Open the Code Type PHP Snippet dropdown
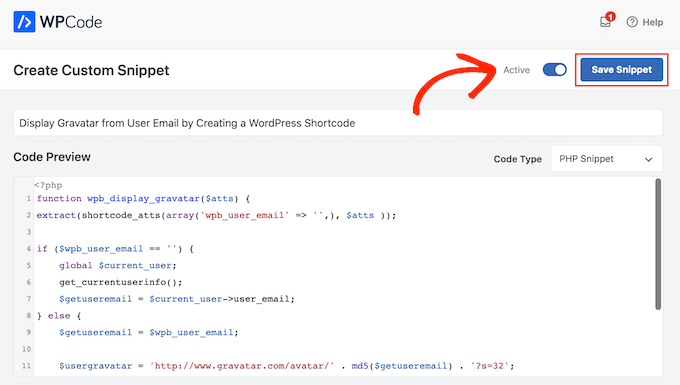Viewport: 680px width, 385px height. click(606, 159)
